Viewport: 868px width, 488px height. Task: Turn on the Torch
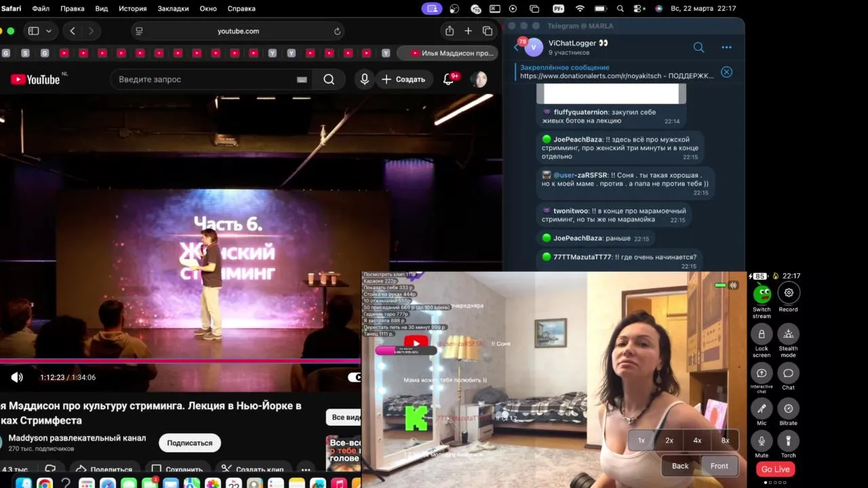[x=789, y=441]
